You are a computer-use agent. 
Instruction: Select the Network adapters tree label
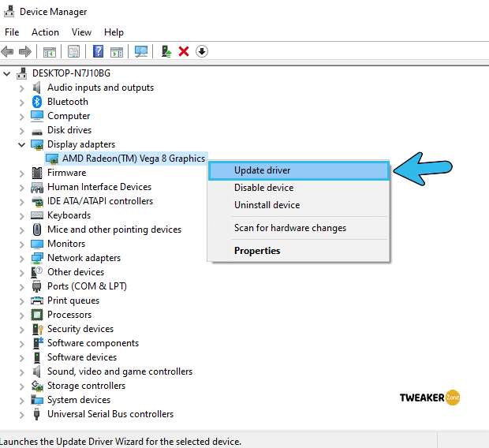(x=84, y=258)
